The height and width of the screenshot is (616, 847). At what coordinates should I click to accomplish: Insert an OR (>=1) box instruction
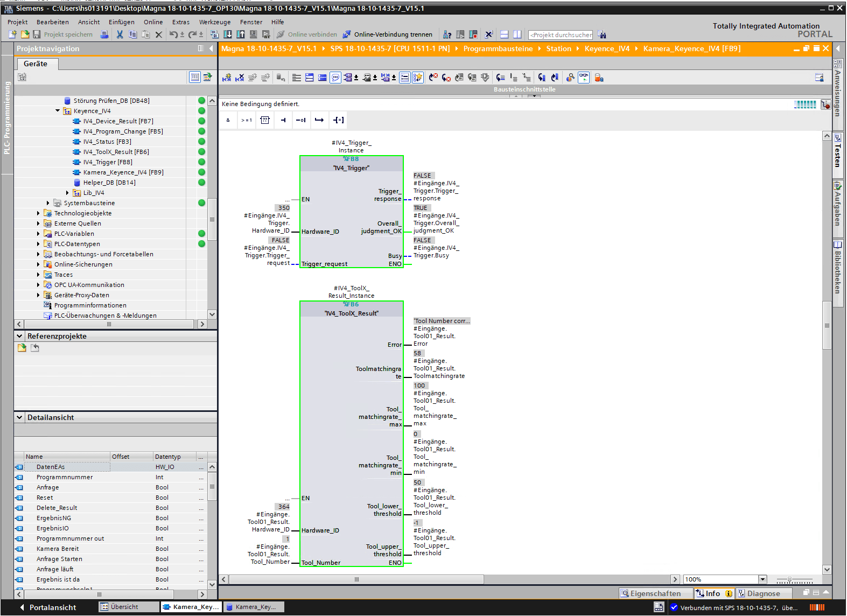click(x=246, y=120)
